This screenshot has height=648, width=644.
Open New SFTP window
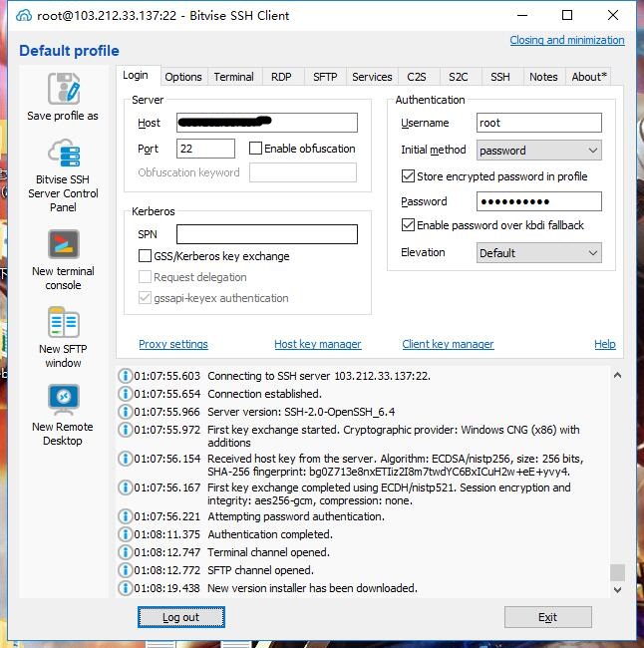tap(63, 324)
